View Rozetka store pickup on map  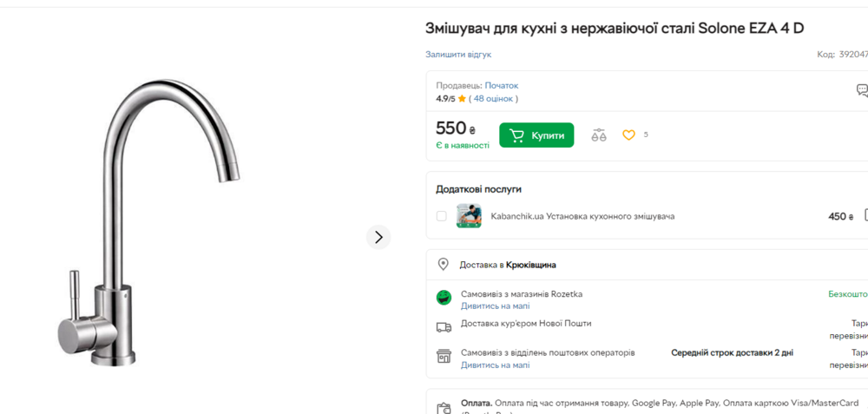point(495,306)
